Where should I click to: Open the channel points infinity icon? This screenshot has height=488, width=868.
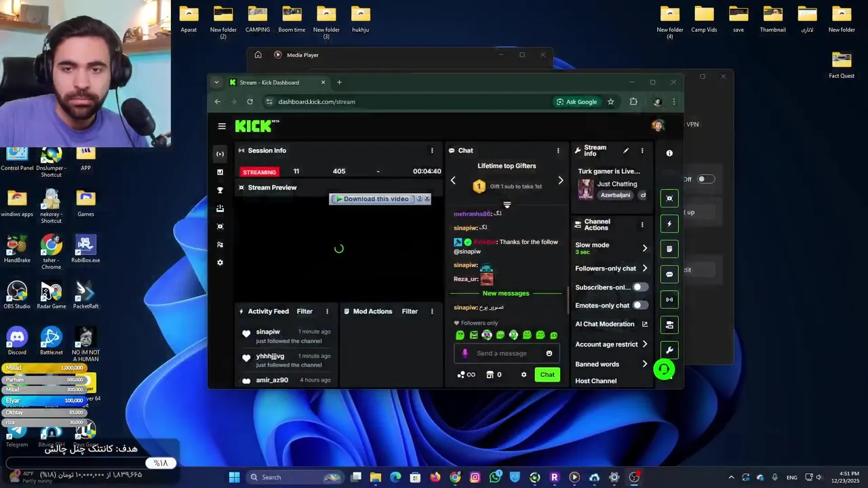466,375
